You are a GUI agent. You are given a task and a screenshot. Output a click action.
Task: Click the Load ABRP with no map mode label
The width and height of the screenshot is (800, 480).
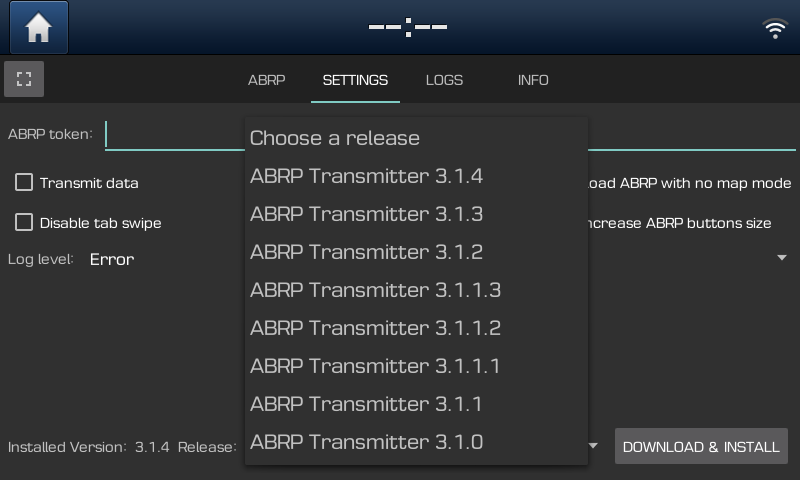pyautogui.click(x=689, y=183)
